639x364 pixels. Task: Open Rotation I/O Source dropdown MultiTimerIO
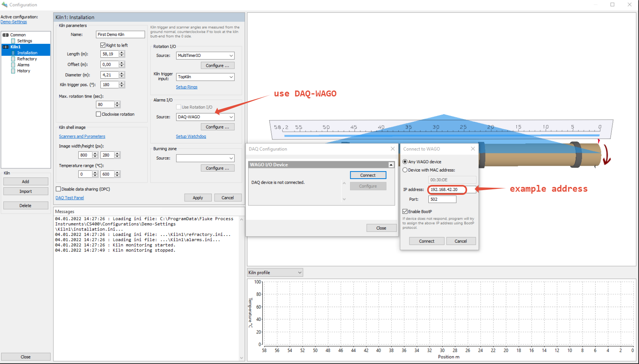pos(205,56)
